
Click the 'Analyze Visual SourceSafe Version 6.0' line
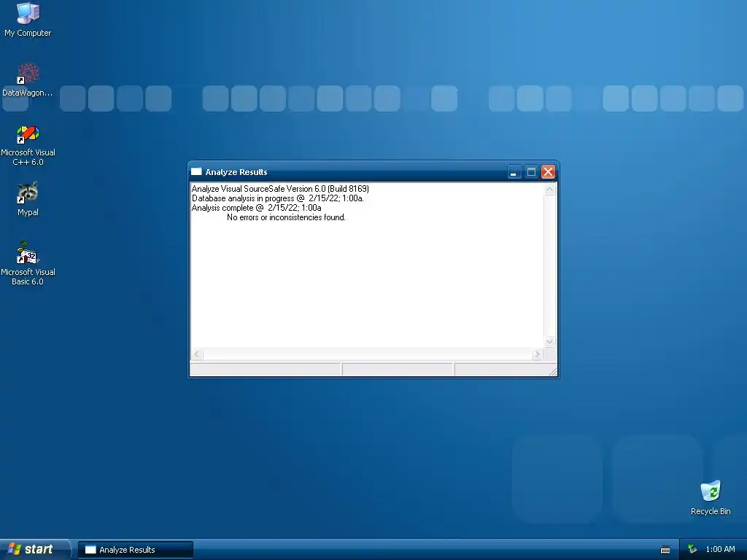click(280, 189)
